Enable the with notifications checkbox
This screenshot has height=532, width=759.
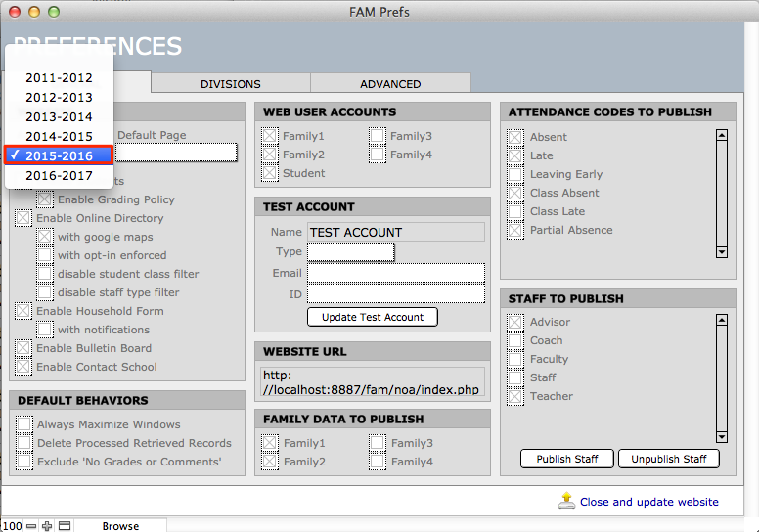pyautogui.click(x=45, y=330)
